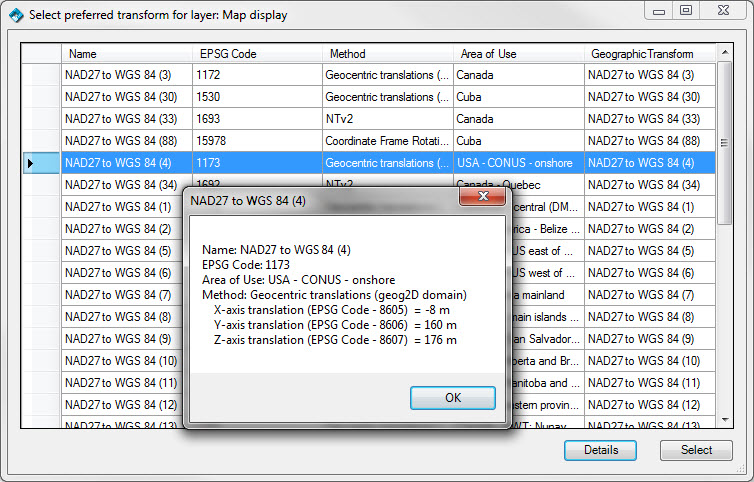
Task: Click the 'Belize' area of use cell
Action: 547,229
